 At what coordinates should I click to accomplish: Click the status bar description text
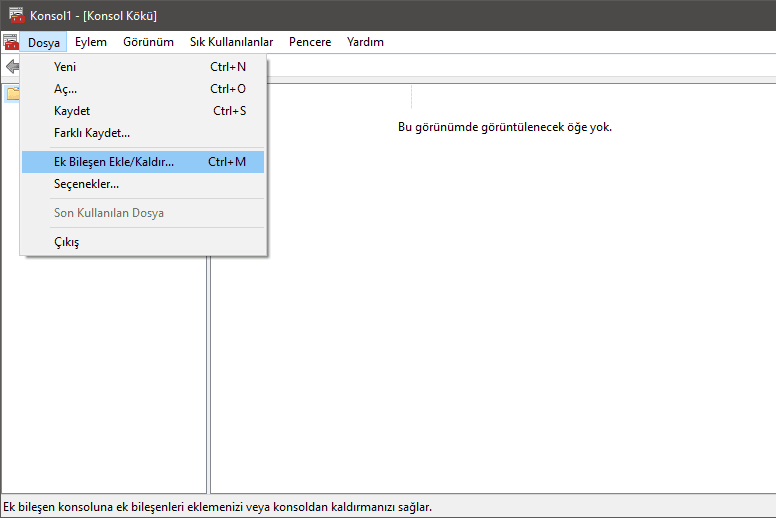[218, 507]
